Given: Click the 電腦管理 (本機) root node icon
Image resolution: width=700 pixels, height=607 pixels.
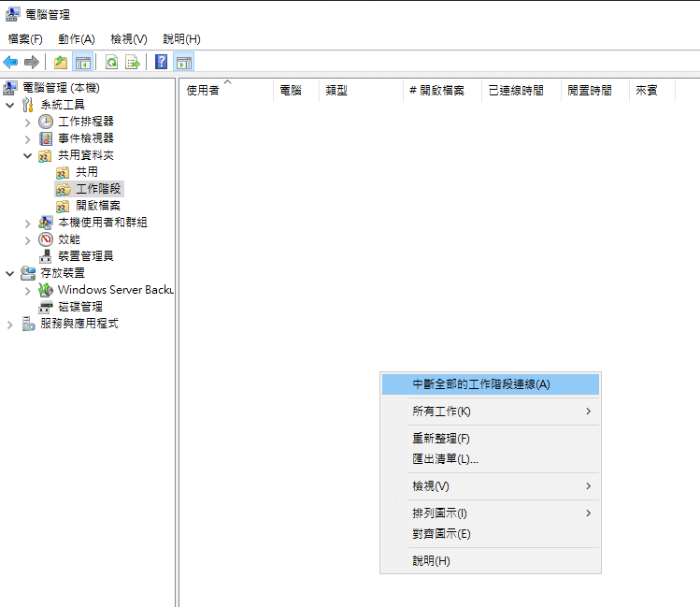Looking at the screenshot, I should click(10, 88).
